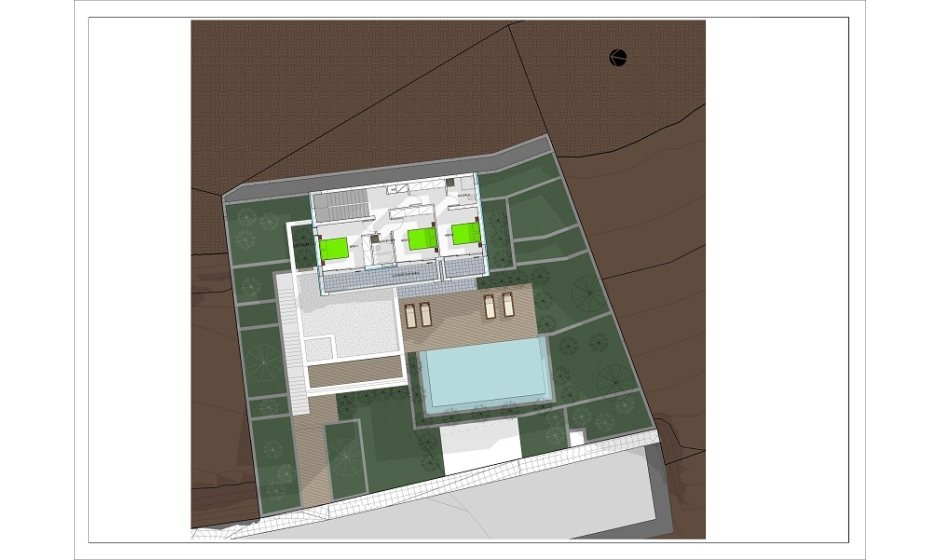940x560 pixels.
Task: Select the white speckled gravel terrace
Action: click(350, 320)
